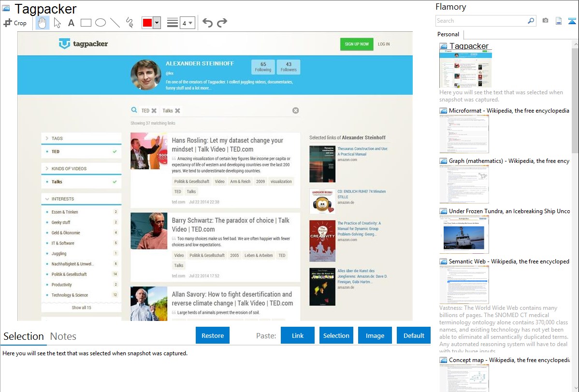The height and width of the screenshot is (392, 579).
Task: Open the line width dropdown showing 4
Action: point(187,23)
